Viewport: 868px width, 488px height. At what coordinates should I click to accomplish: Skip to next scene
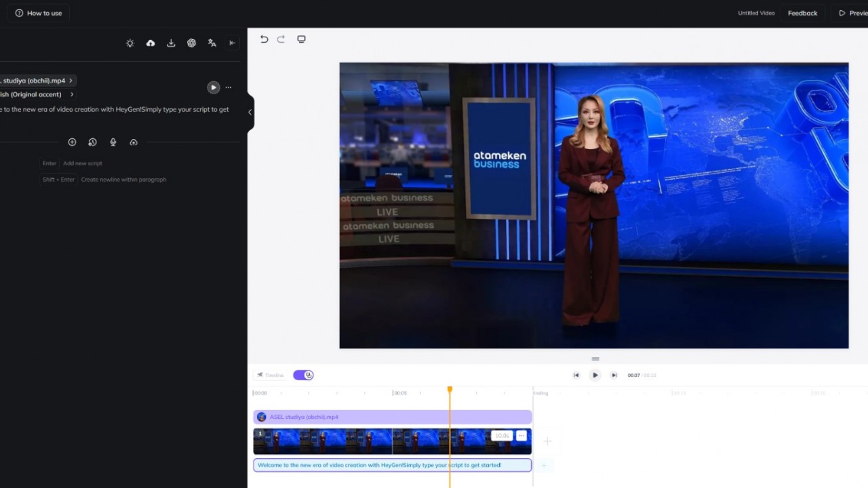pyautogui.click(x=614, y=375)
